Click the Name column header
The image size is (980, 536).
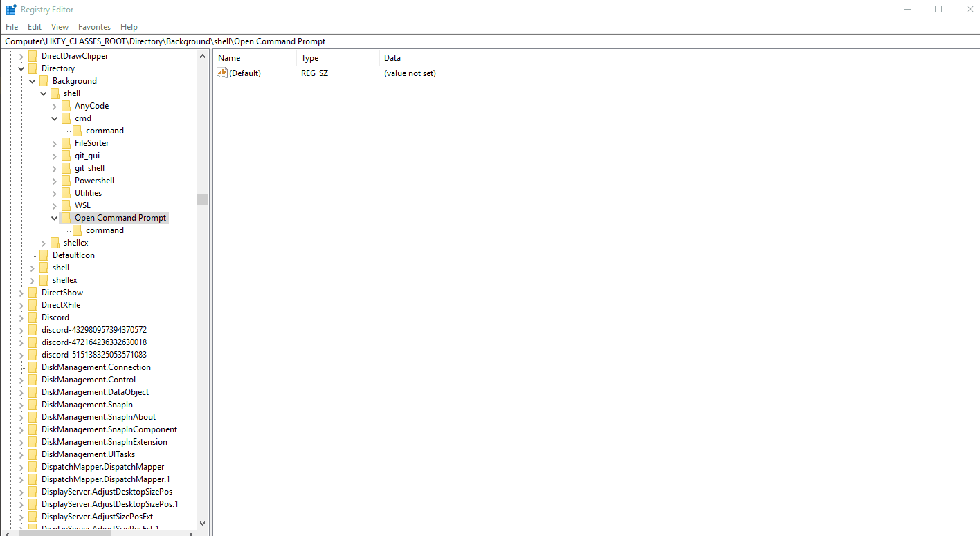coord(229,57)
